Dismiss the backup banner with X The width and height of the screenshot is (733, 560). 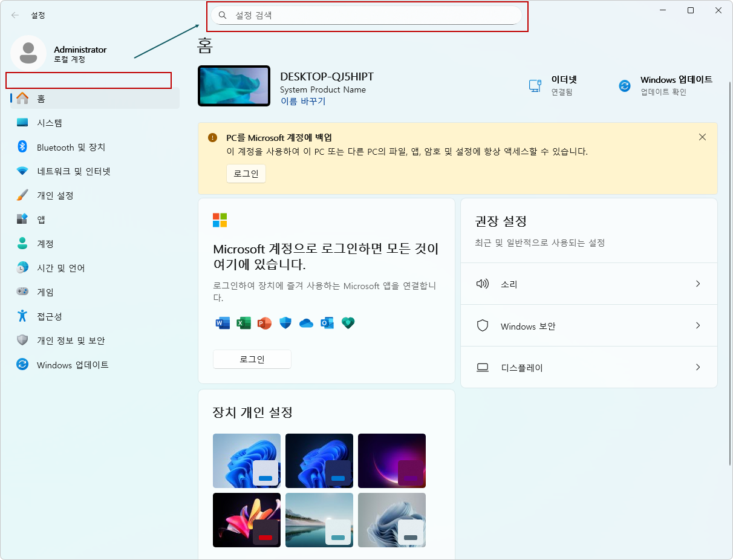[702, 137]
